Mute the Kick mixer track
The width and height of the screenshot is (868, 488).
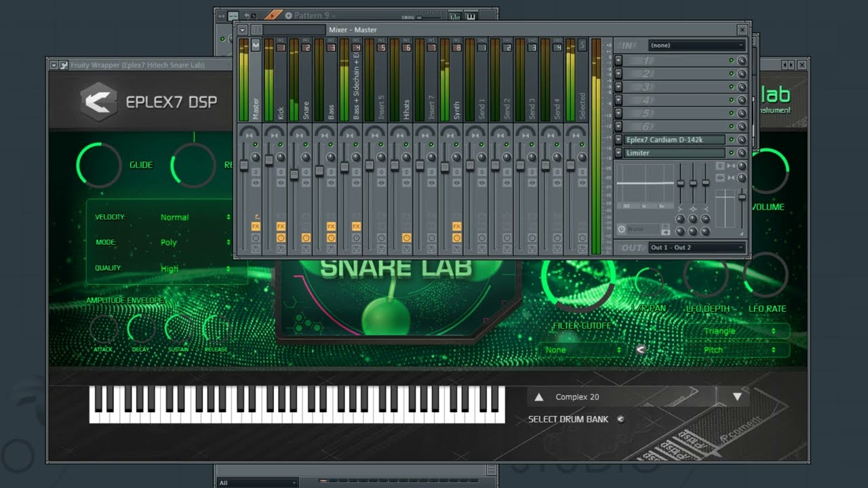(281, 144)
